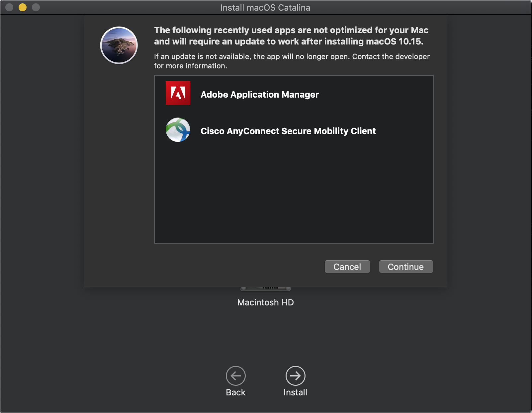The height and width of the screenshot is (413, 532).
Task: Click the Install arrow icon
Action: click(x=296, y=376)
